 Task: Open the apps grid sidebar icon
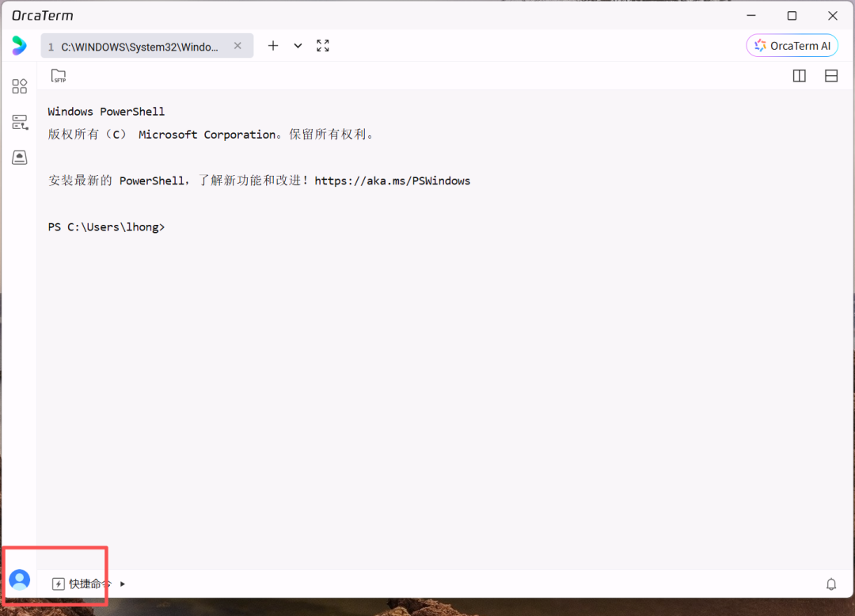click(x=19, y=86)
